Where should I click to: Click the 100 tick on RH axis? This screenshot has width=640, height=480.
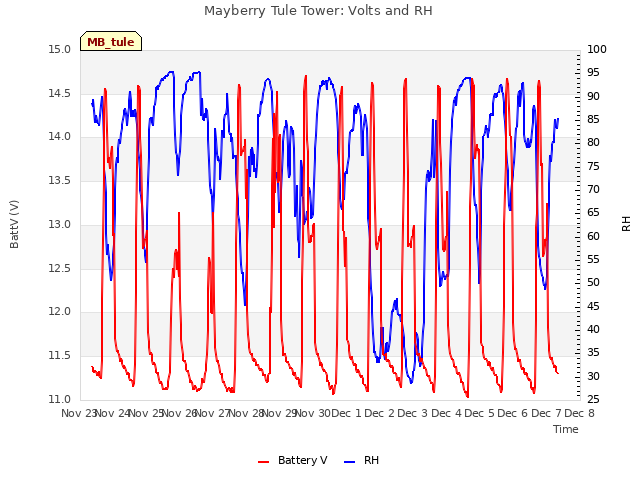point(597,49)
